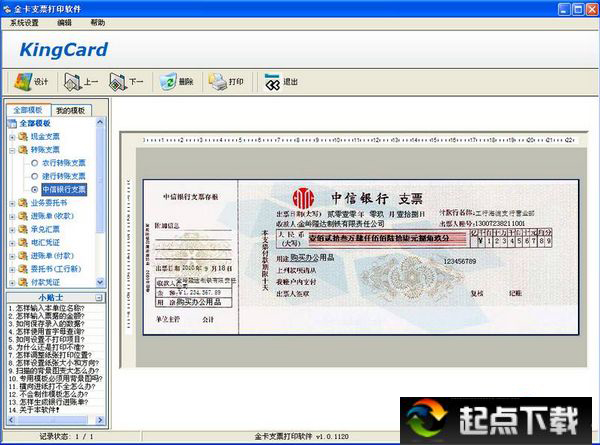Click the folder icon beside 现金支票
The image size is (600, 445).
coord(23,137)
